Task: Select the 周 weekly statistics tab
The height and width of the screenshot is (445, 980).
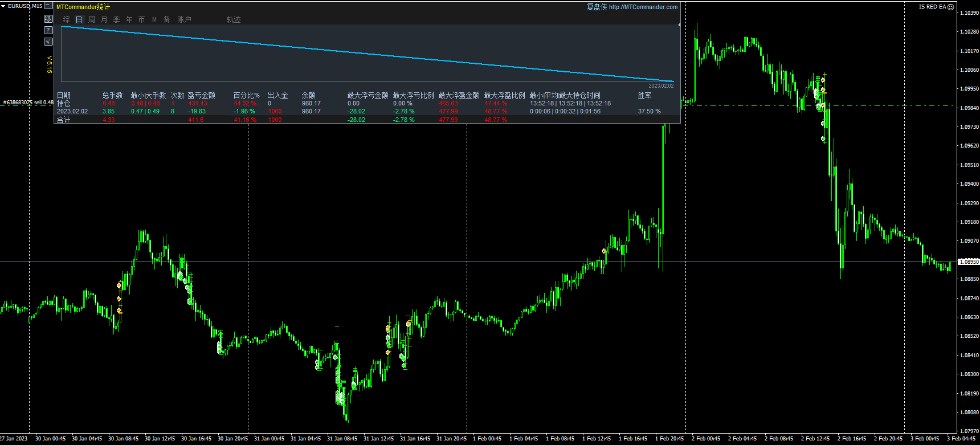Action: 91,19
